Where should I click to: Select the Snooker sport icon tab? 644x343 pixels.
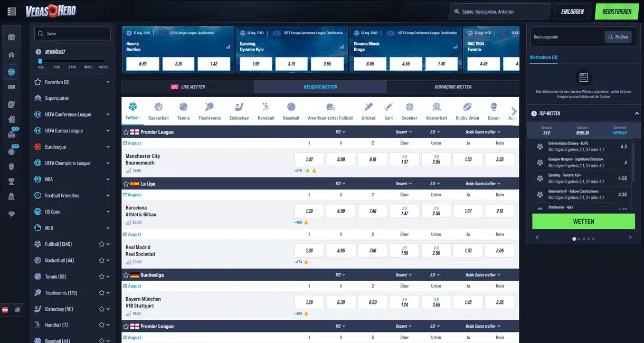point(409,112)
